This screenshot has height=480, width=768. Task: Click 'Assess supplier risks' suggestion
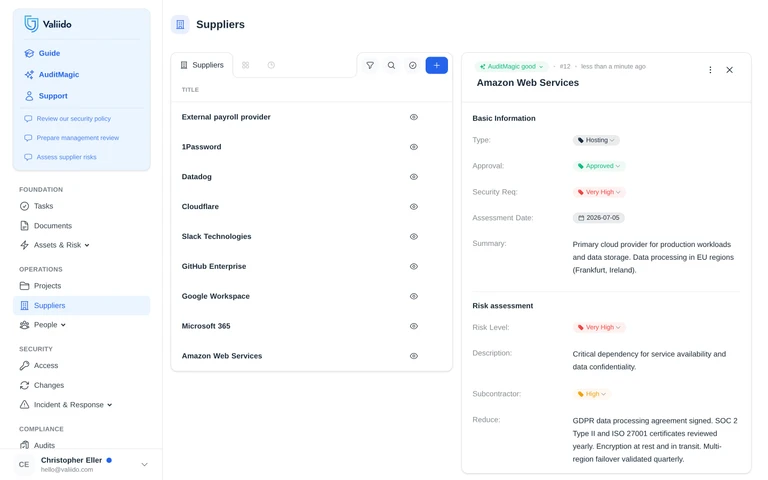tap(60, 157)
